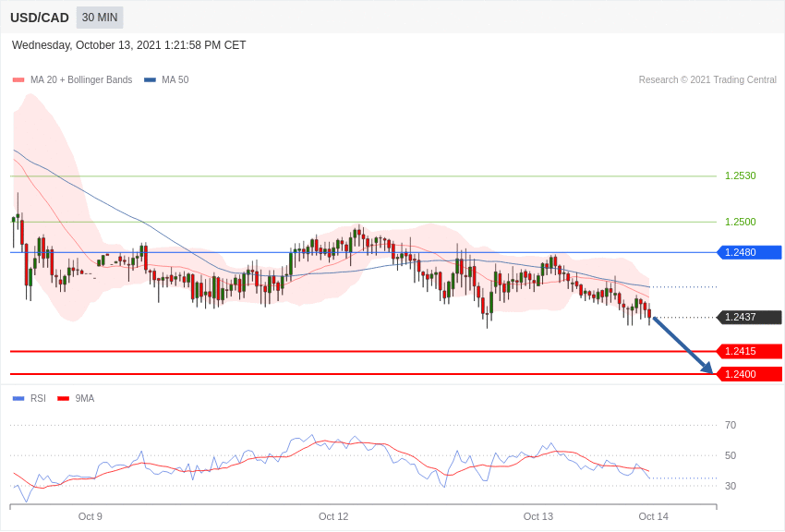Click the Oct 14 date axis label
The height and width of the screenshot is (532, 785).
click(x=653, y=516)
